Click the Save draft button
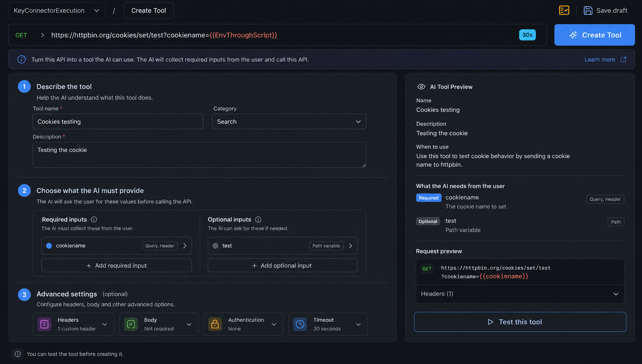The width and height of the screenshot is (642, 364). click(x=605, y=10)
